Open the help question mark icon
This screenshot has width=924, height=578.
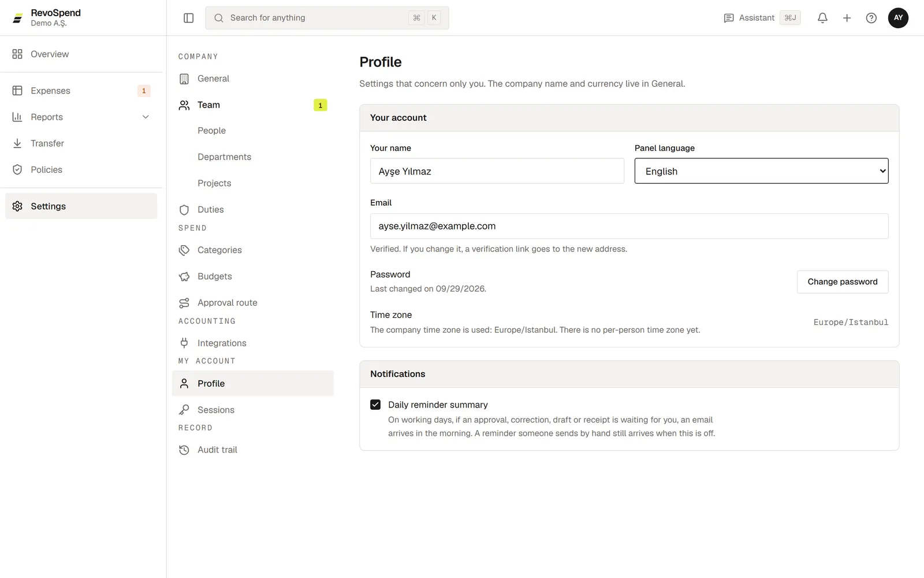point(871,18)
